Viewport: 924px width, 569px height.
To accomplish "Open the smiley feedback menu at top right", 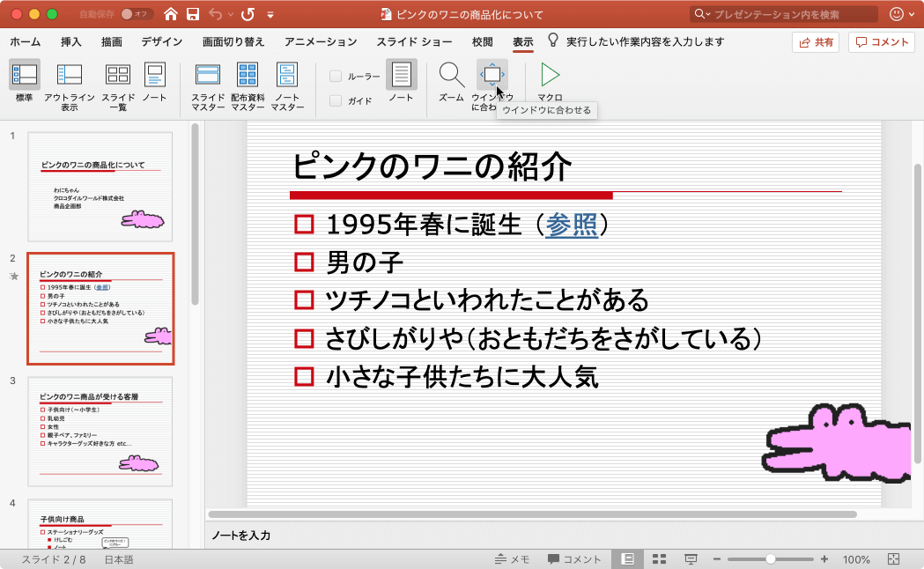I will click(x=896, y=13).
